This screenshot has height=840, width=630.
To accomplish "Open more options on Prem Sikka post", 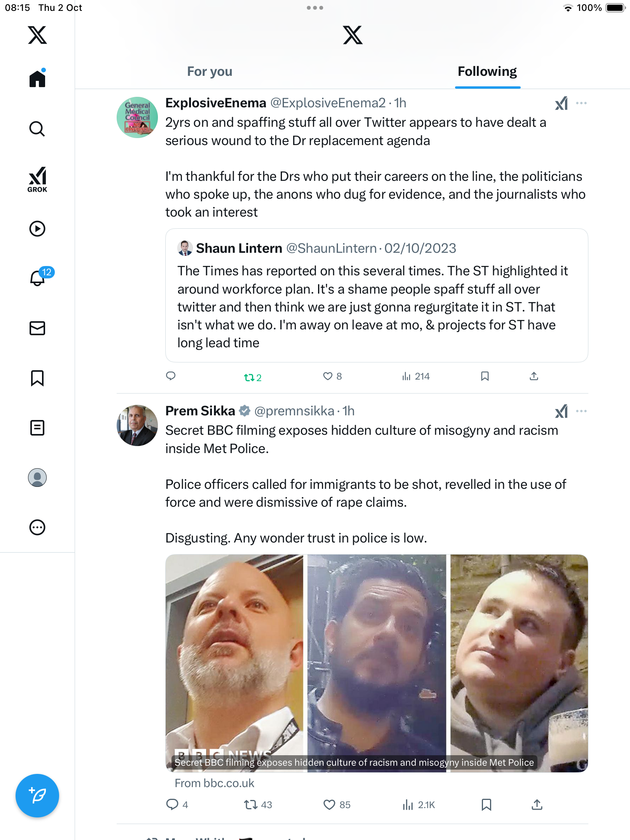I will click(x=581, y=411).
